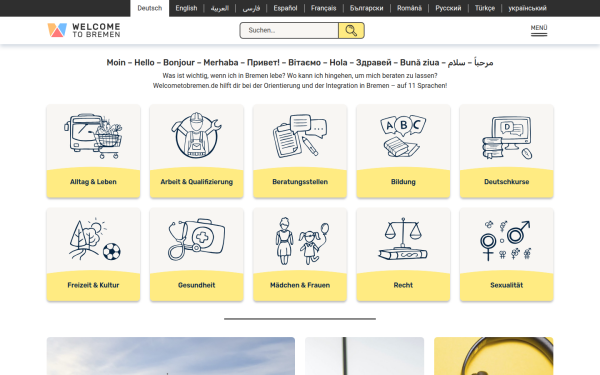Switch language to Français
Image resolution: width=600 pixels, height=375 pixels.
pyautogui.click(x=323, y=8)
